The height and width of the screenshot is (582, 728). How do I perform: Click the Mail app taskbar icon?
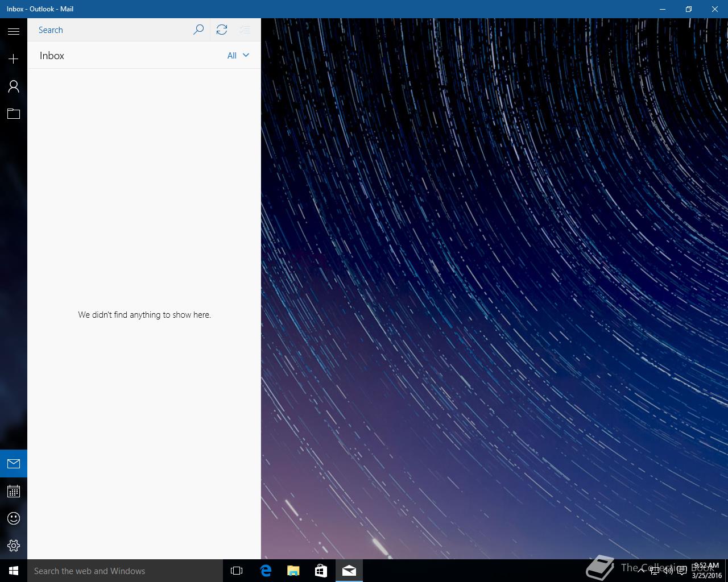point(349,571)
